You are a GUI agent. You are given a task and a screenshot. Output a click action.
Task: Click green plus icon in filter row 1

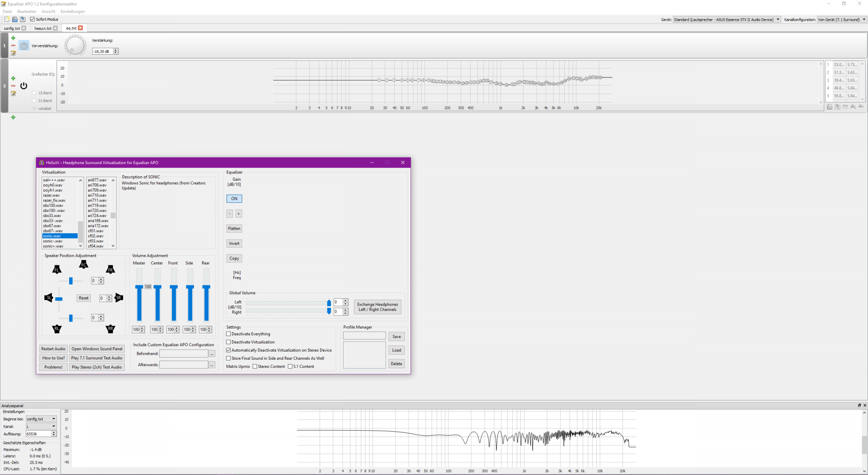(x=13, y=38)
